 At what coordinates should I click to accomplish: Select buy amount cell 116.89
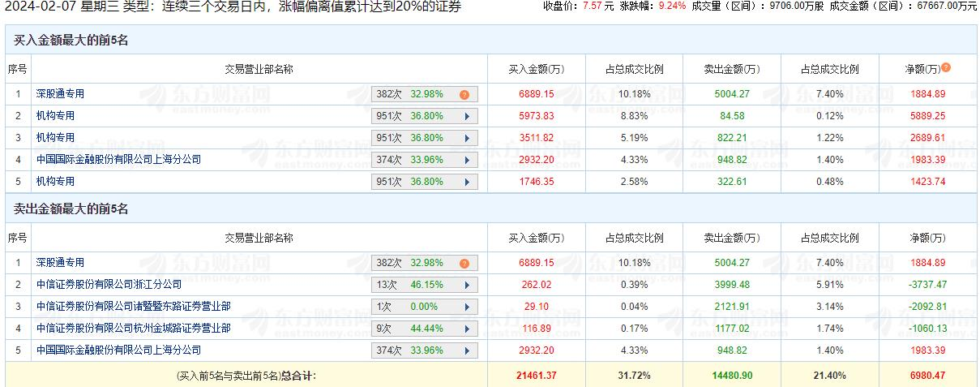point(537,329)
